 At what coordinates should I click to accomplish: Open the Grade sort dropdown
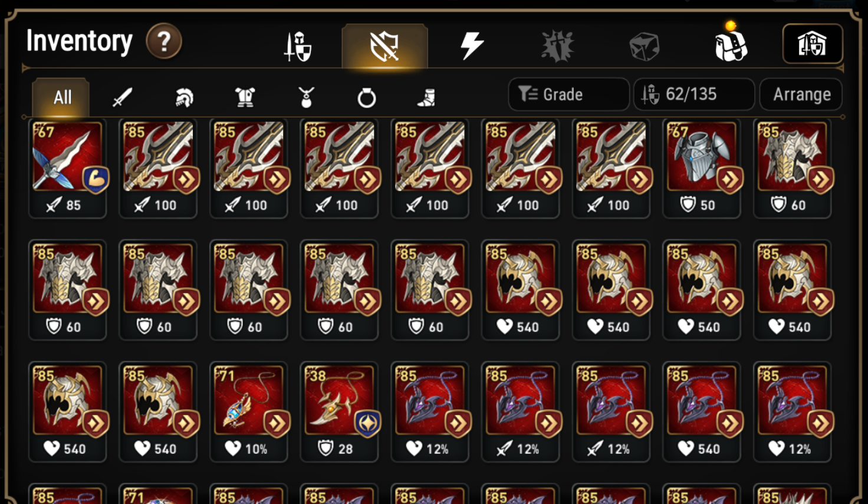(x=568, y=94)
